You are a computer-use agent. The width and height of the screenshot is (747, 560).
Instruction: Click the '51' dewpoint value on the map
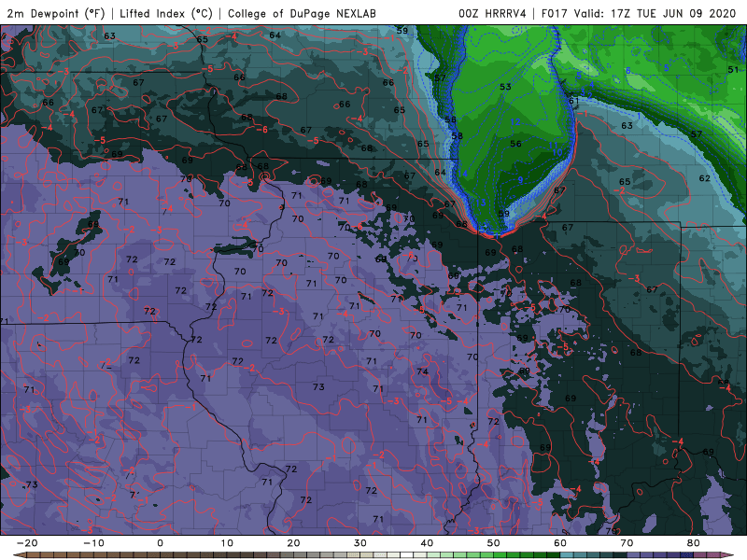pos(733,69)
